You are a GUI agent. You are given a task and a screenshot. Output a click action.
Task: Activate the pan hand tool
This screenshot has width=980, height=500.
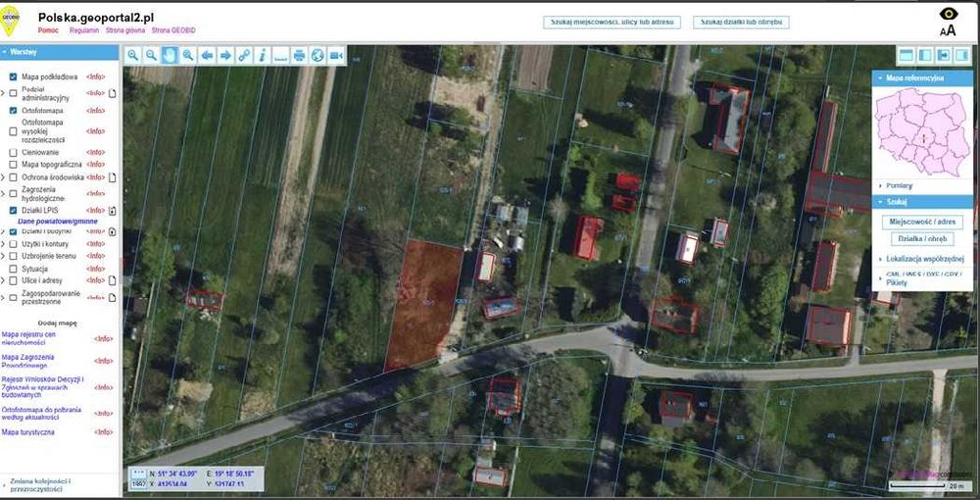tap(170, 55)
